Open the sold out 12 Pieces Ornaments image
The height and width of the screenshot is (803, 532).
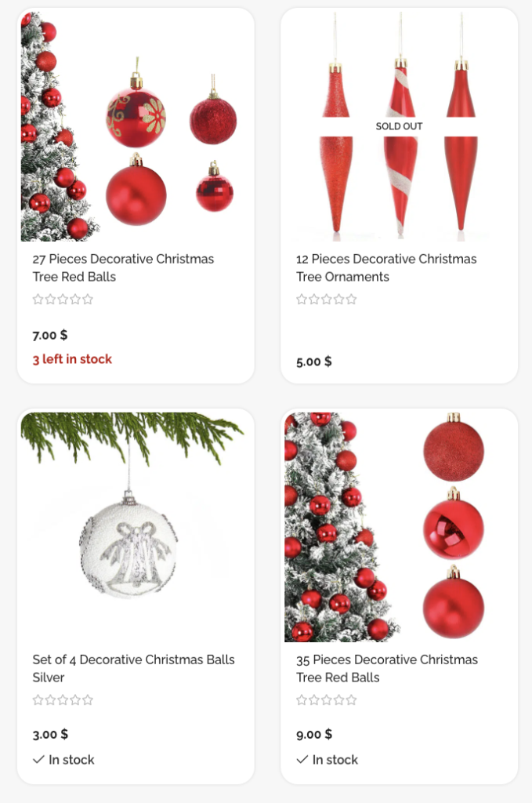[x=399, y=126]
